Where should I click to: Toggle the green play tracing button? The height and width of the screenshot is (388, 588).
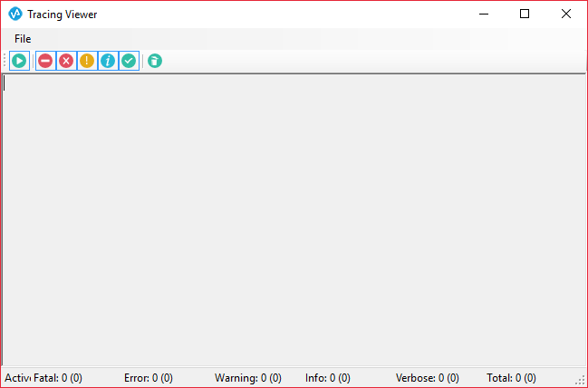click(19, 61)
